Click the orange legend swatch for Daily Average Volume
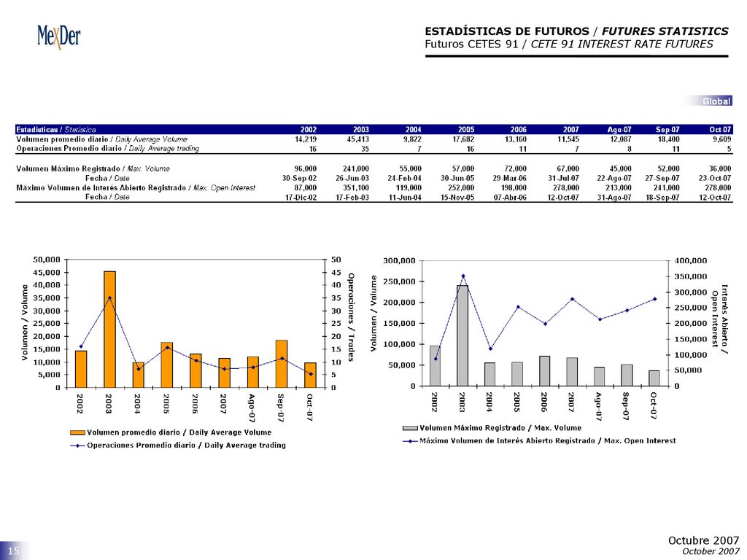This screenshot has width=747, height=560. [77, 432]
